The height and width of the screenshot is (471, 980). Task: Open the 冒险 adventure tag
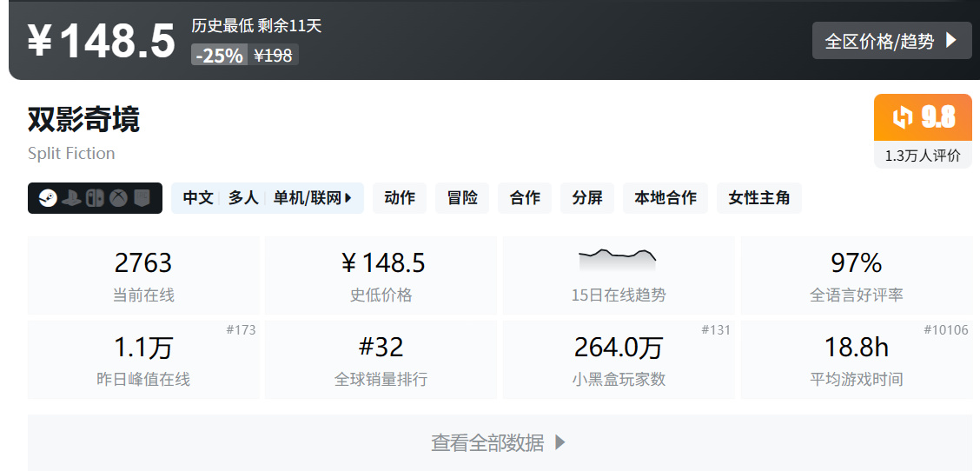click(462, 198)
